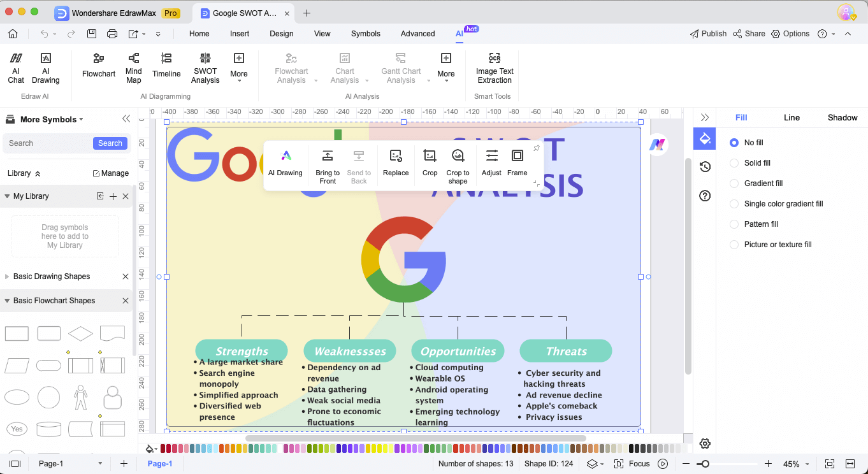Open AI Drawing in ribbon
Image resolution: width=868 pixels, height=474 pixels.
pyautogui.click(x=45, y=68)
